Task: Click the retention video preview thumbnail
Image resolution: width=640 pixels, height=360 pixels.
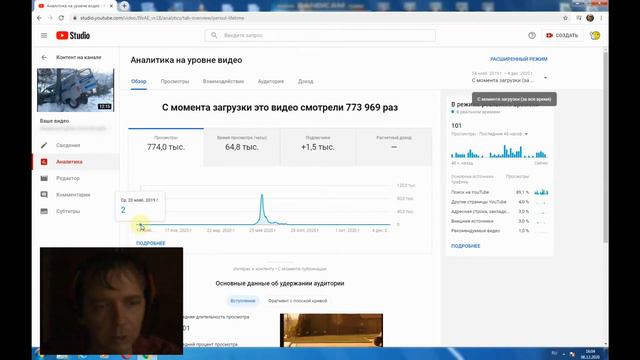Action: click(331, 330)
